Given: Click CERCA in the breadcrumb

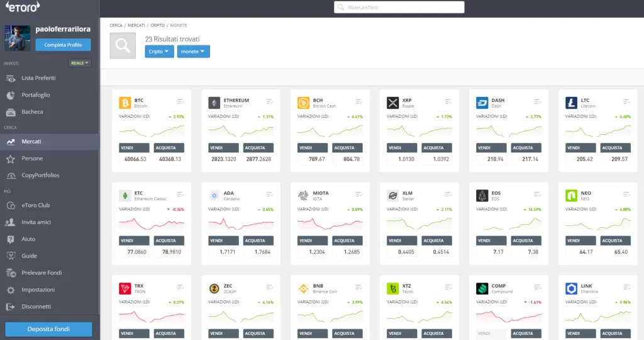Looking at the screenshot, I should [x=116, y=25].
